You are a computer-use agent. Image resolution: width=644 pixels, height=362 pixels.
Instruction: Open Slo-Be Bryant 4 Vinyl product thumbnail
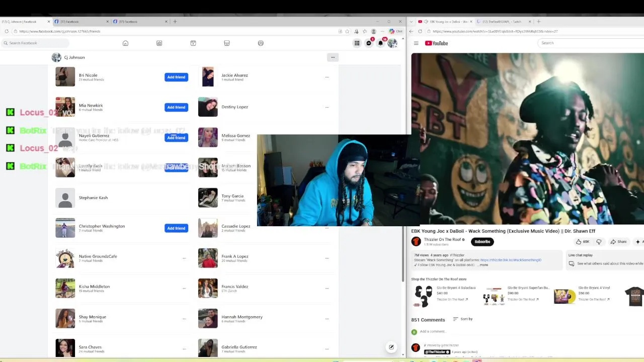[565, 296]
